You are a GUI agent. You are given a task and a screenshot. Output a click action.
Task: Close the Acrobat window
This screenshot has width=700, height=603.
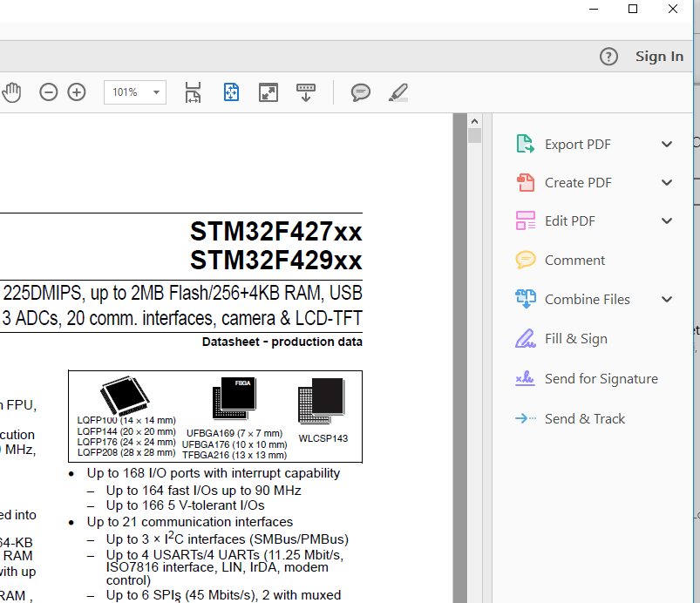[x=673, y=9]
